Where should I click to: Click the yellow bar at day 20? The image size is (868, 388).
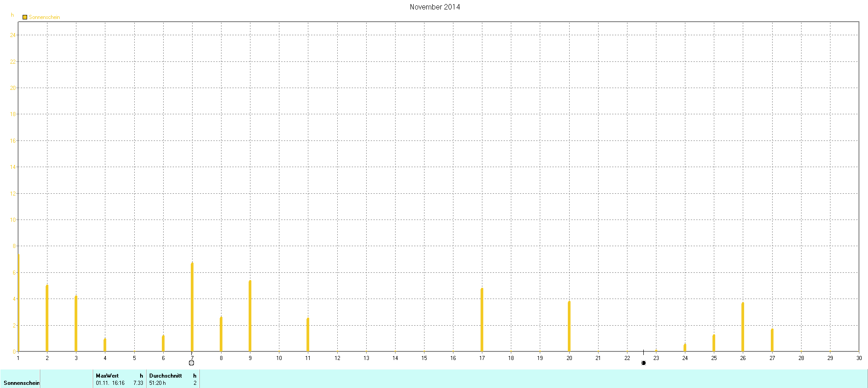(x=569, y=326)
